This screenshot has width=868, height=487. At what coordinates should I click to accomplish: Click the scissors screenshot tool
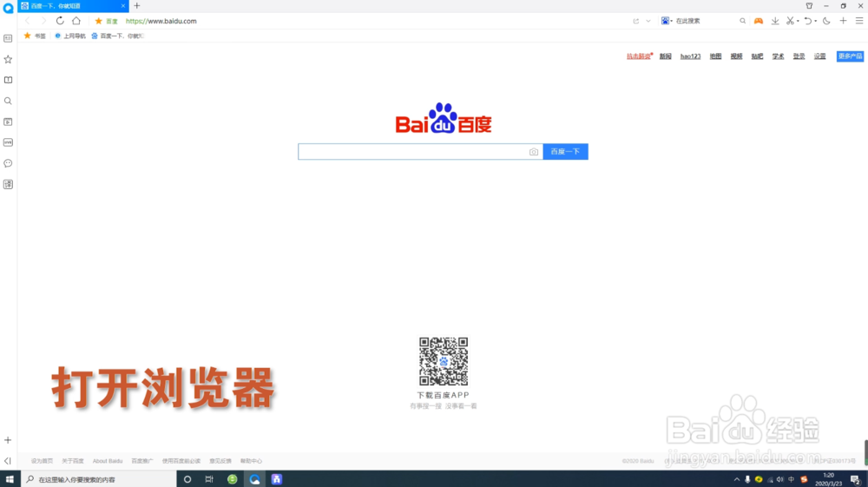pos(790,21)
